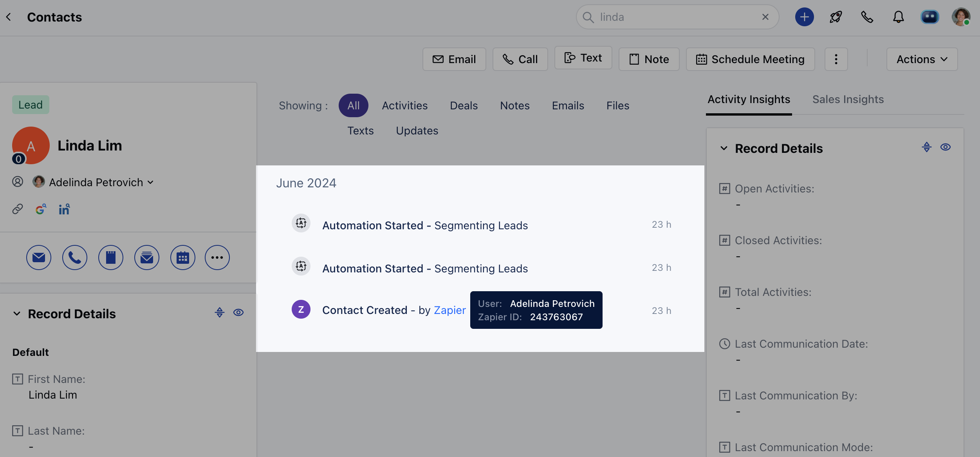Toggle eye visibility in right Record Details
980x457 pixels.
946,147
